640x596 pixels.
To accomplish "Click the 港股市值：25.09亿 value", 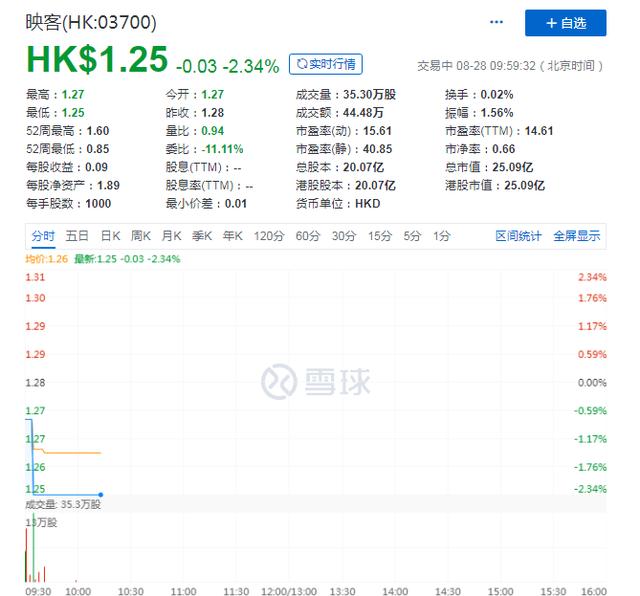I will [x=495, y=185].
